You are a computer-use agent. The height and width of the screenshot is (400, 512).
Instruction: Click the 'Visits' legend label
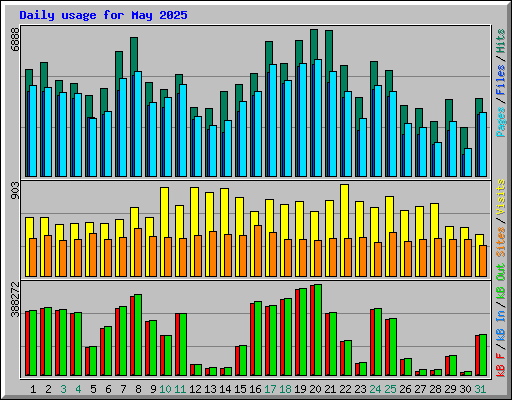[x=501, y=197]
